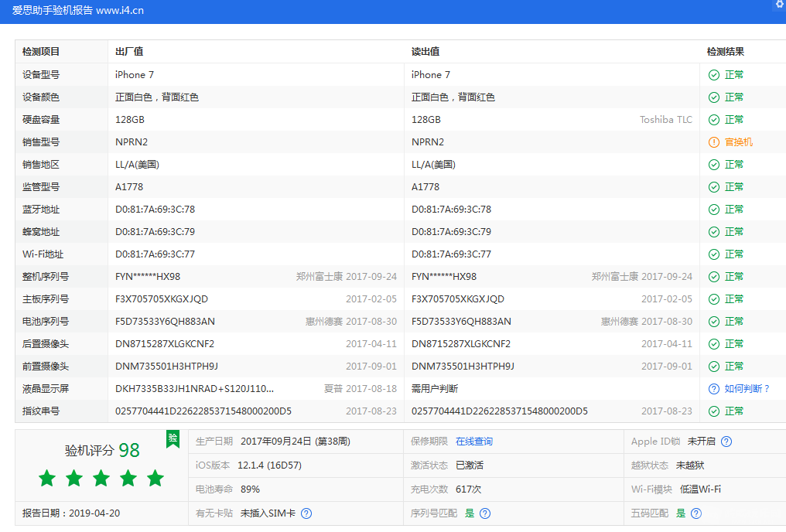786x532 pixels.
Task: Click the 验机评分 98 score
Action: (102, 450)
